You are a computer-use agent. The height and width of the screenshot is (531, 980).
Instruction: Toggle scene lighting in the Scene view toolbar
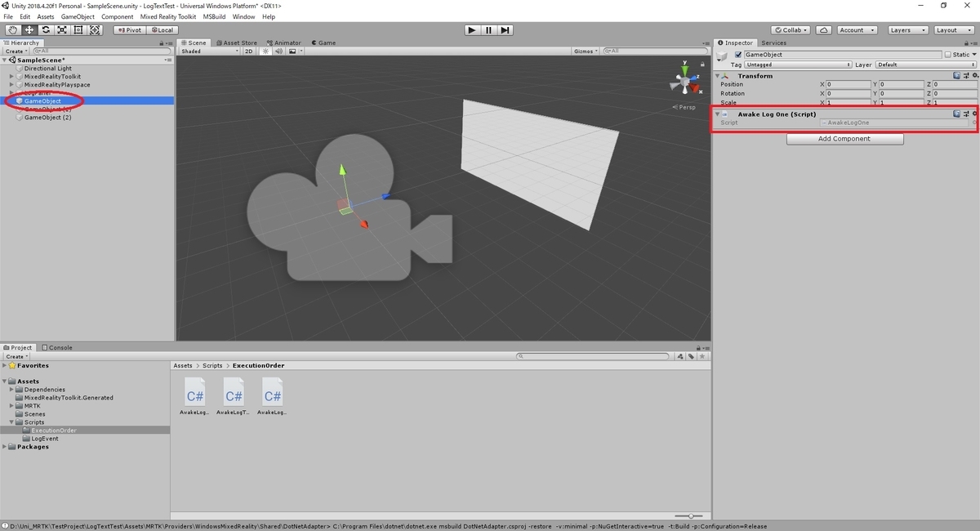[265, 51]
